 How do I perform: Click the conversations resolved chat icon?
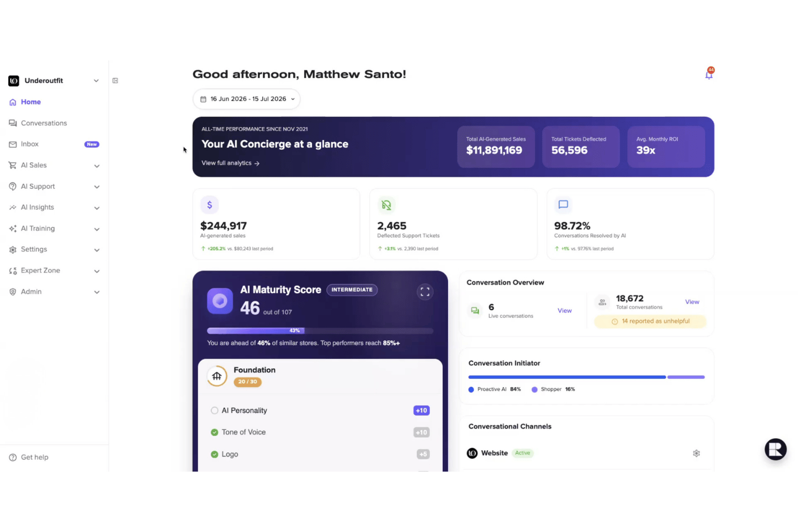coord(563,205)
